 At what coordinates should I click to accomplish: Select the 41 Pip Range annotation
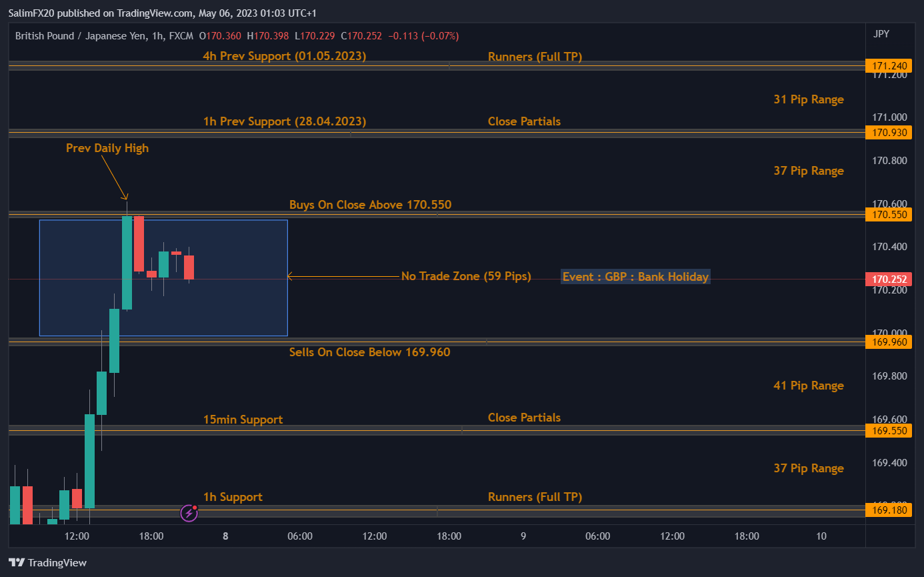808,386
